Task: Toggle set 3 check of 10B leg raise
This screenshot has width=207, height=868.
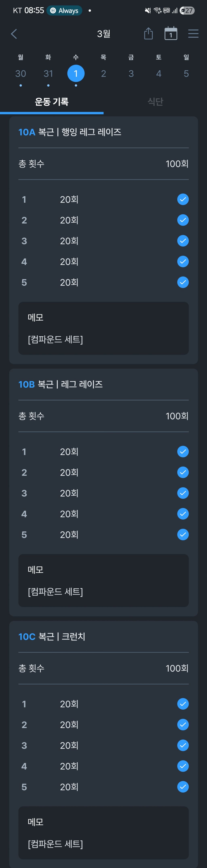Action: coord(183,493)
